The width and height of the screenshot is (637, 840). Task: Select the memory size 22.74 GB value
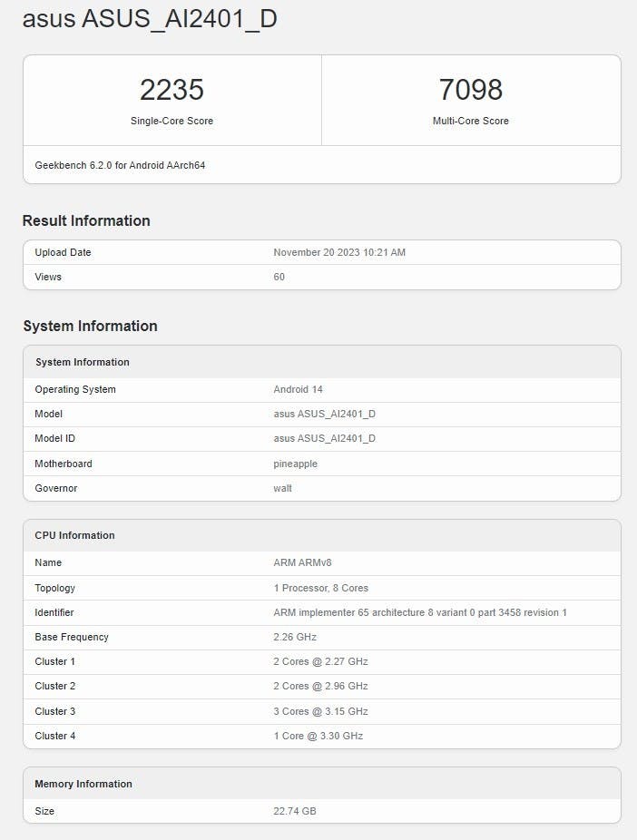295,811
